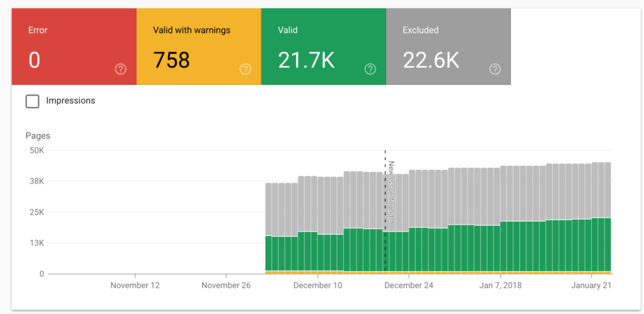
Task: Click the help icon on Error card
Action: point(121,69)
